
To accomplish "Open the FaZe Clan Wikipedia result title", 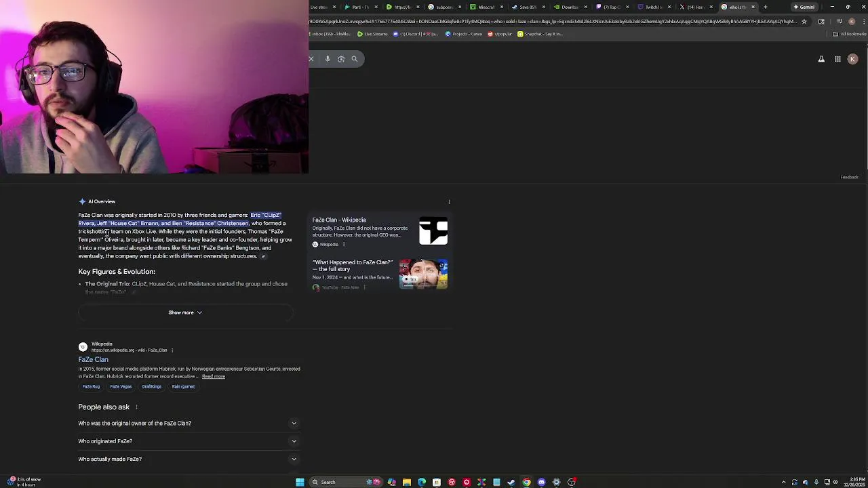I will [x=93, y=359].
